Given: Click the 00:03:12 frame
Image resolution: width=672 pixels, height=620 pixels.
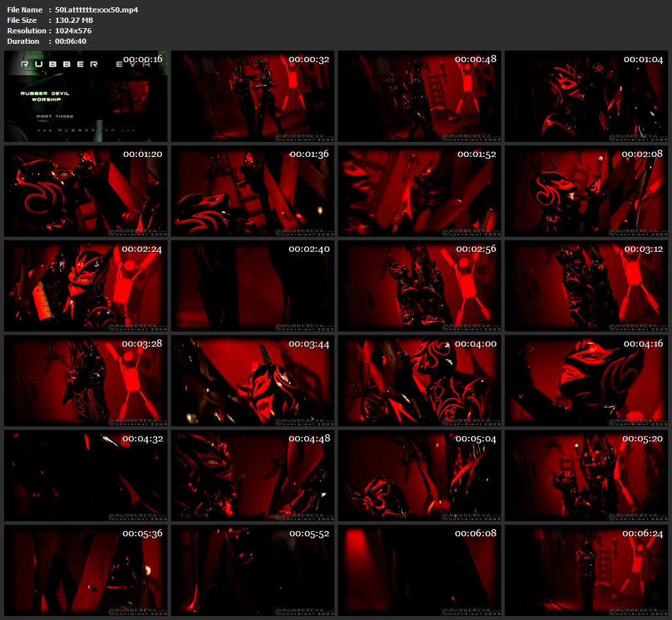Looking at the screenshot, I should [586, 286].
